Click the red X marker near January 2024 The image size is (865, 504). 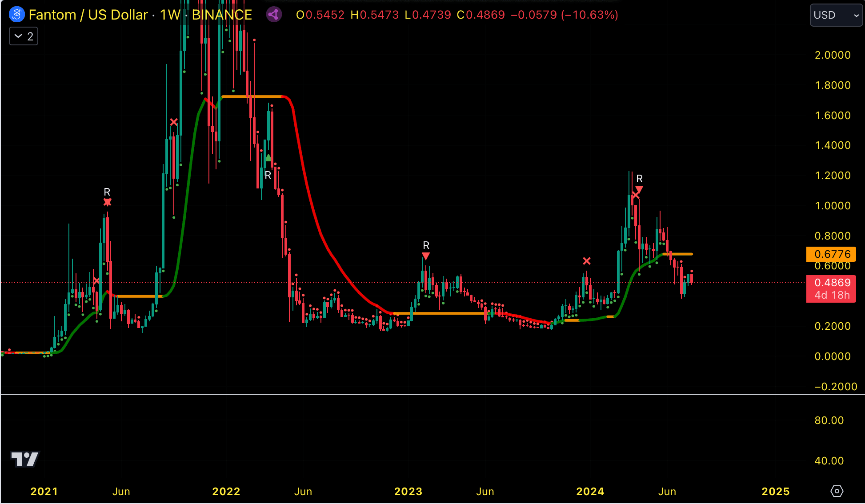point(587,261)
